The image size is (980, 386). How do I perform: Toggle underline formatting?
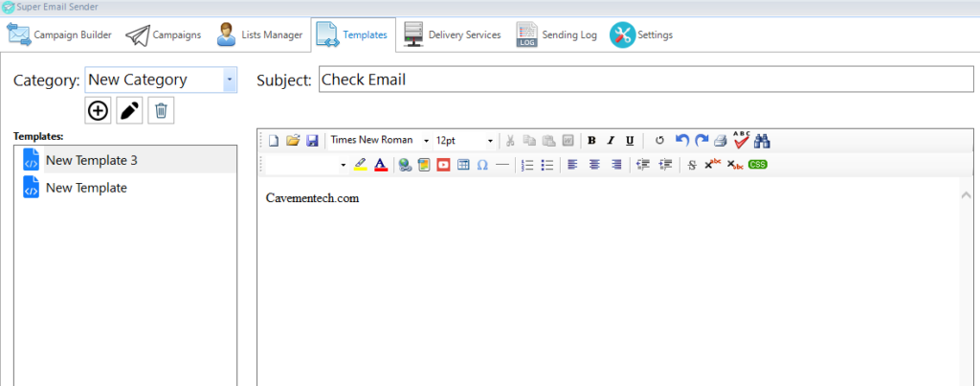[630, 140]
